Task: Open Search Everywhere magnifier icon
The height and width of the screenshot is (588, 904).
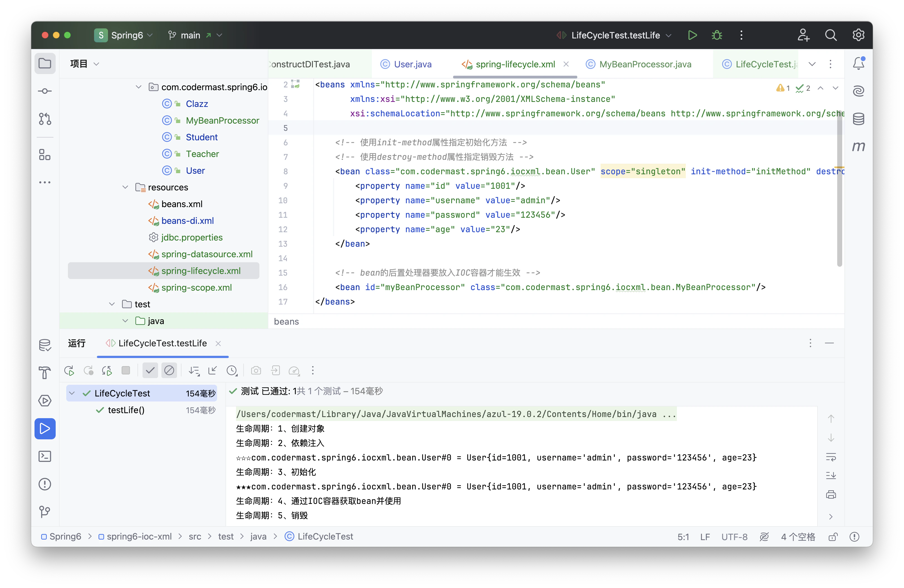Action: tap(831, 35)
